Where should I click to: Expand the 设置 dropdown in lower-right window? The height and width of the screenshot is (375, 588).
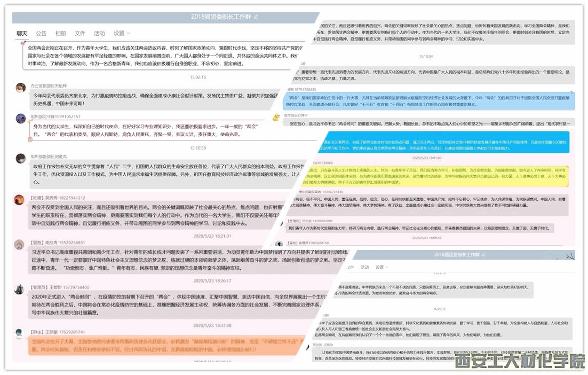click(x=379, y=267)
